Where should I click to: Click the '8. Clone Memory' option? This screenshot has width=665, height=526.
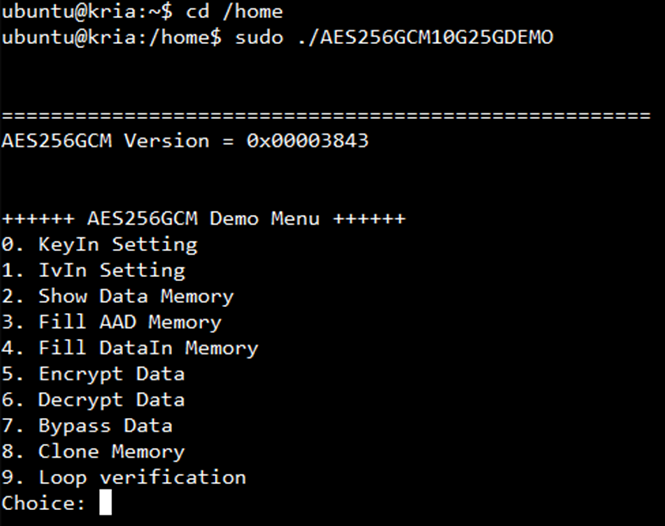pos(93,452)
